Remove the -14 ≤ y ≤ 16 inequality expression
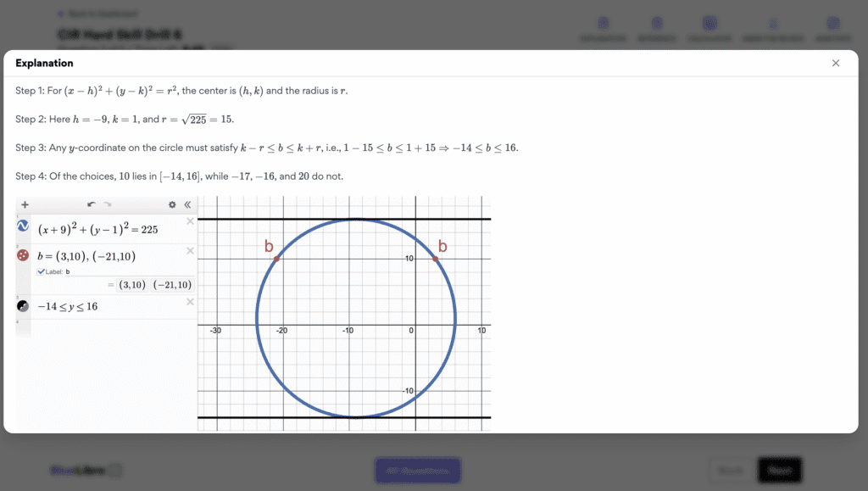The width and height of the screenshot is (868, 491). pos(190,301)
